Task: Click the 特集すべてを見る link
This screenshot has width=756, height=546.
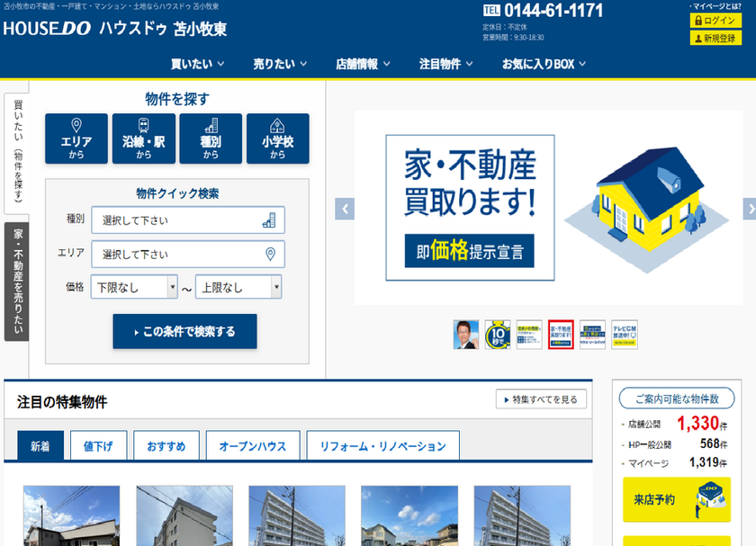Action: (542, 399)
